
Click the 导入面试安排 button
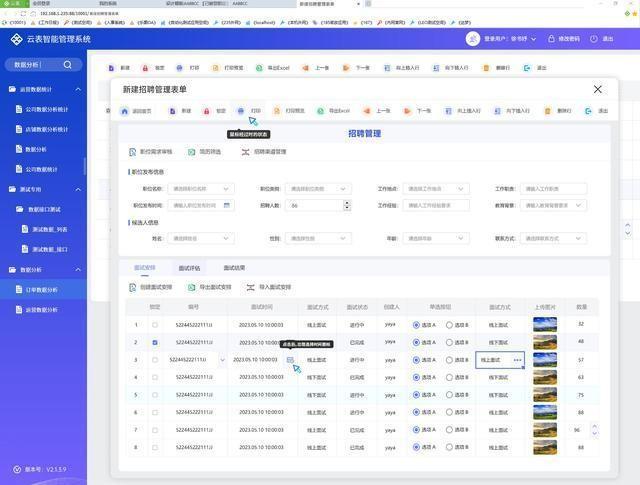coord(269,287)
